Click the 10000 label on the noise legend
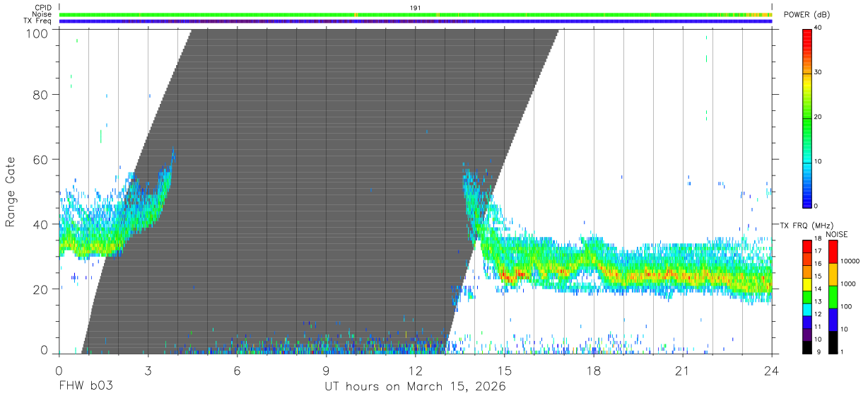The image size is (868, 401). click(850, 261)
